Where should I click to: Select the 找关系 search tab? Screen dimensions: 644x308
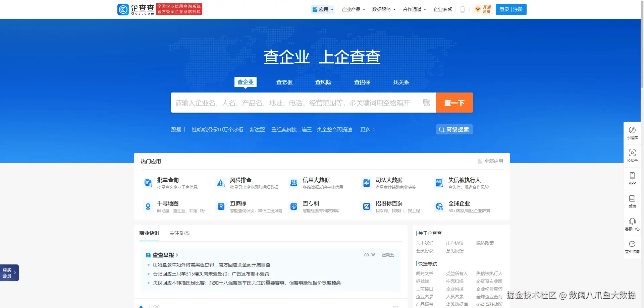click(x=401, y=82)
